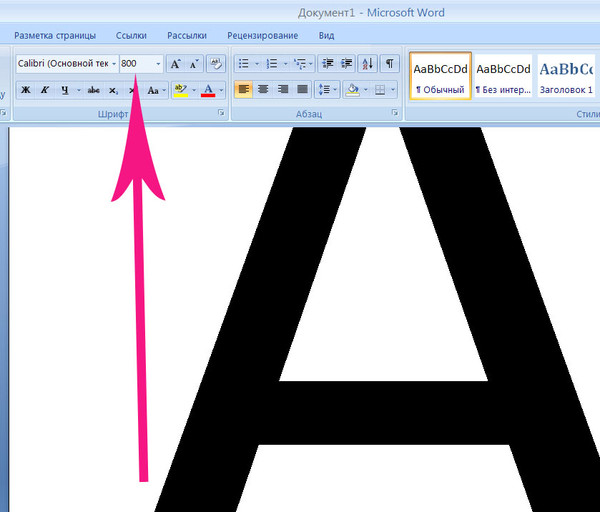Open shading color dropdown arrow

tap(365, 90)
